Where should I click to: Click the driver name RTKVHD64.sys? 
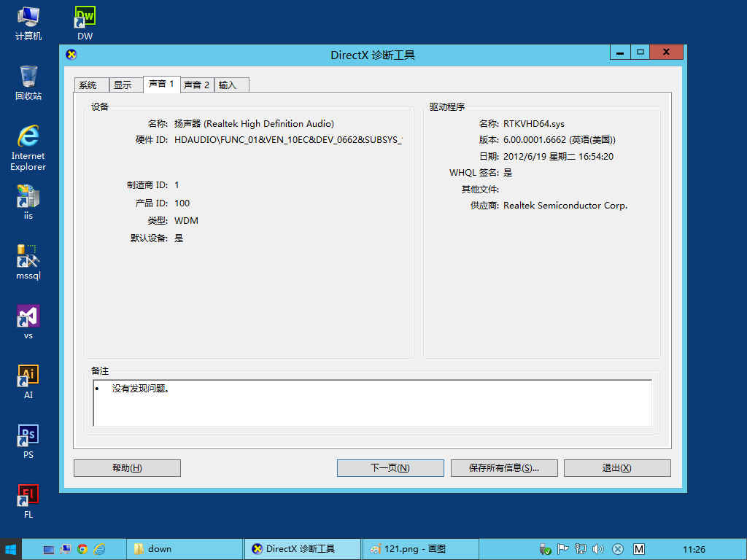point(533,124)
